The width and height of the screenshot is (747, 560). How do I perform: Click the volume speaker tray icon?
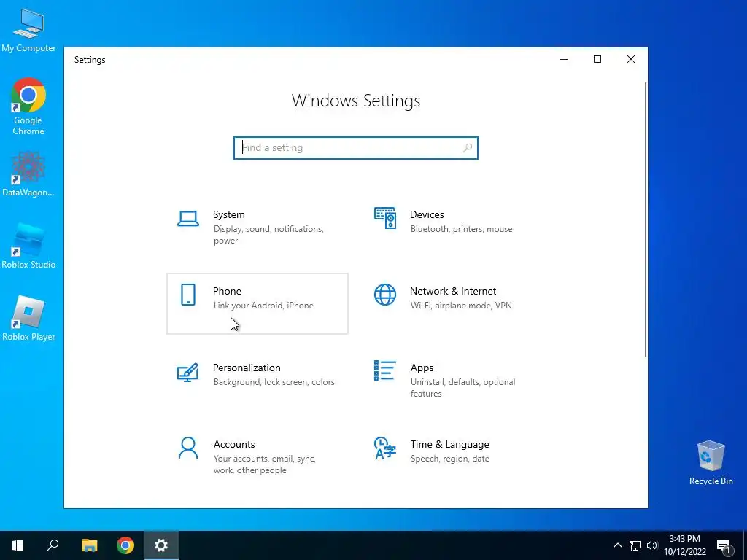[652, 545]
